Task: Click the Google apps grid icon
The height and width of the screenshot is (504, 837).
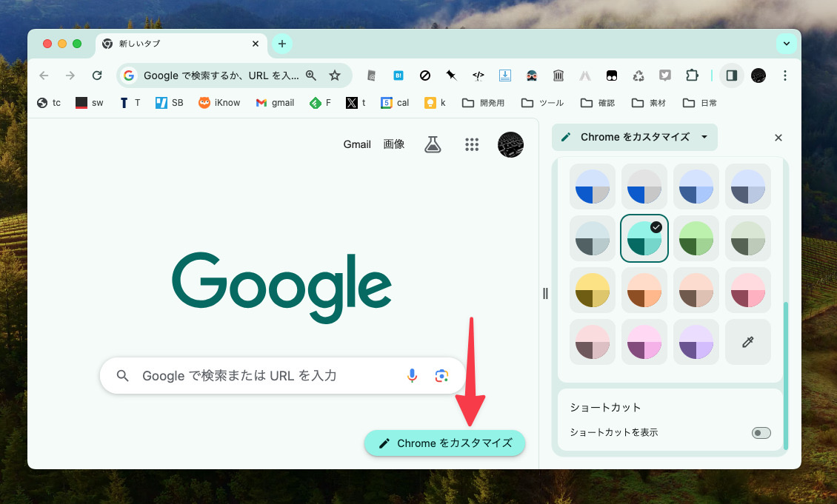Action: (x=472, y=144)
